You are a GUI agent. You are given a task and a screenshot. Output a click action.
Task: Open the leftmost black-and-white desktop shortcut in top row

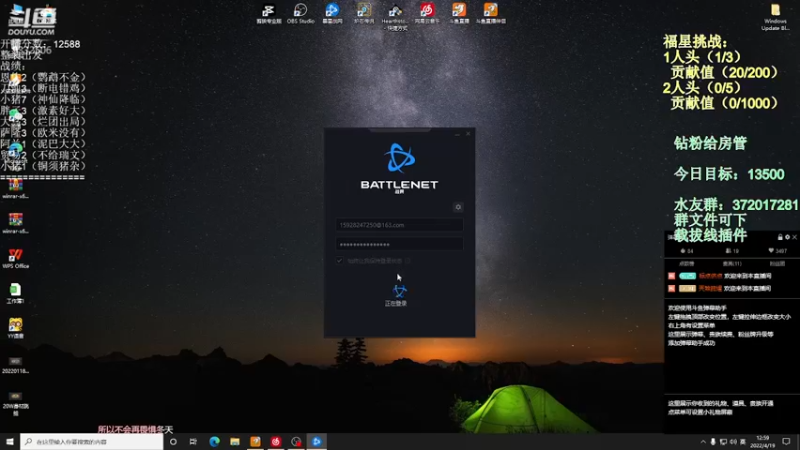click(x=268, y=14)
